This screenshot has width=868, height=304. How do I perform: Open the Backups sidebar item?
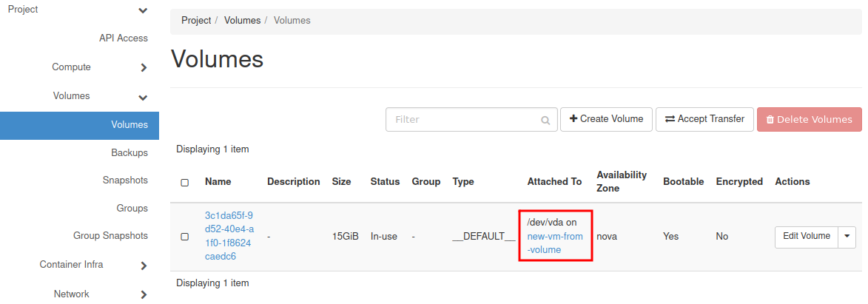click(129, 152)
